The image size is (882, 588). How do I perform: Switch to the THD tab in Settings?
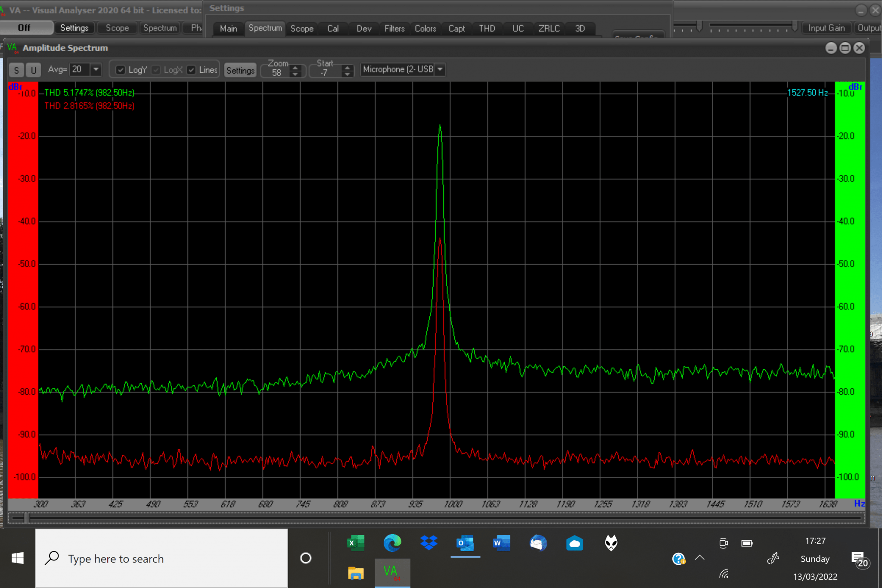click(x=487, y=28)
